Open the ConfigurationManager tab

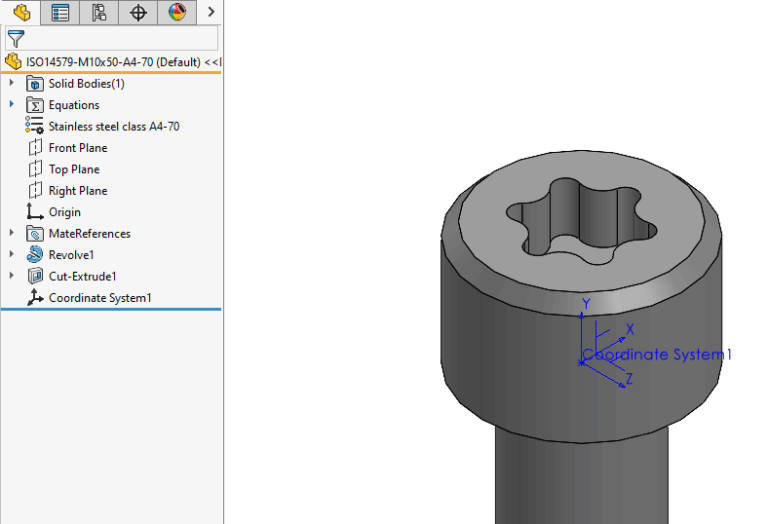(99, 13)
